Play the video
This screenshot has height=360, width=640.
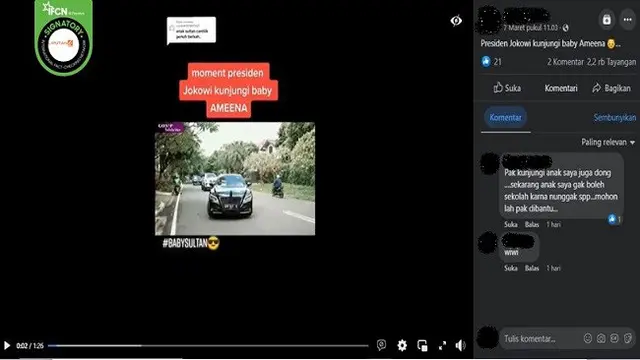click(7, 346)
